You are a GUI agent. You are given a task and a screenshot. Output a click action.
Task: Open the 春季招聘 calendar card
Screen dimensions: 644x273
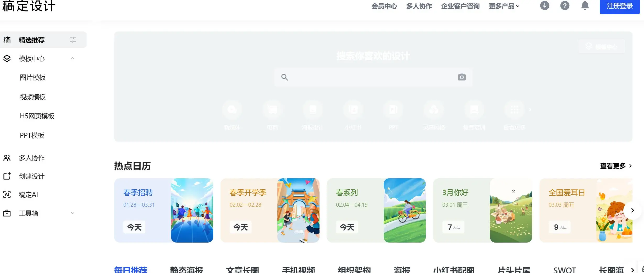[x=163, y=210]
